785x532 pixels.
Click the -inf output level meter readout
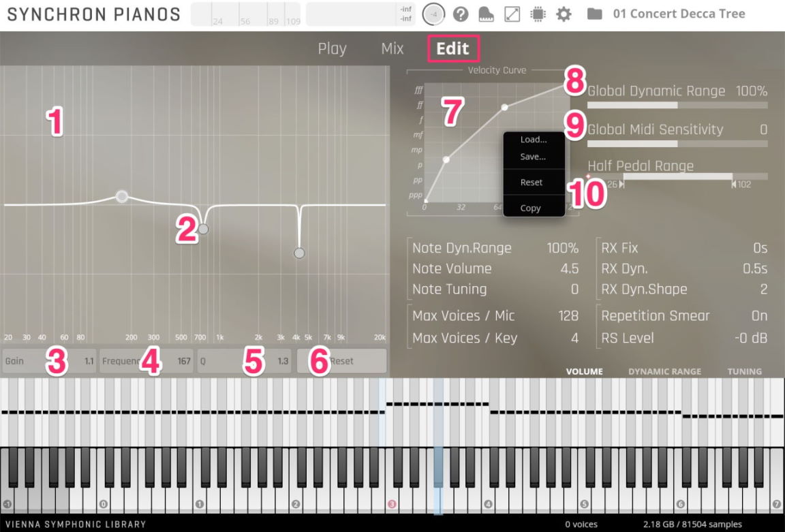[405, 14]
